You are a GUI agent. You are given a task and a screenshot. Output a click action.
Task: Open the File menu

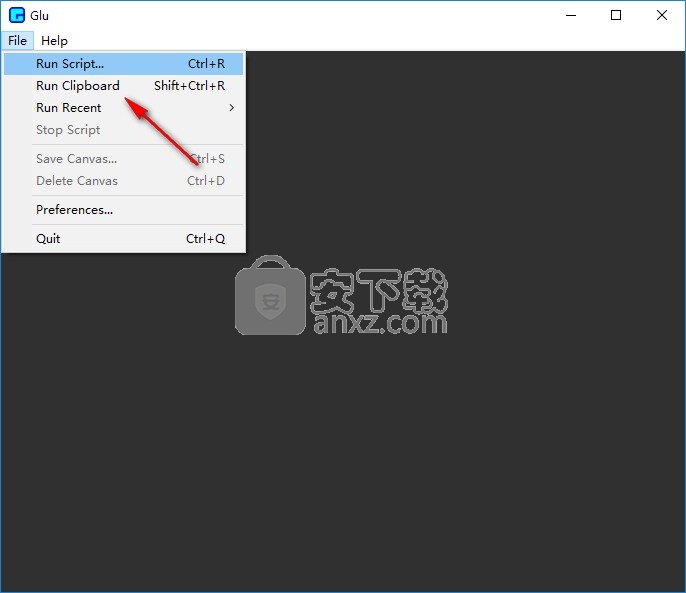[18, 41]
